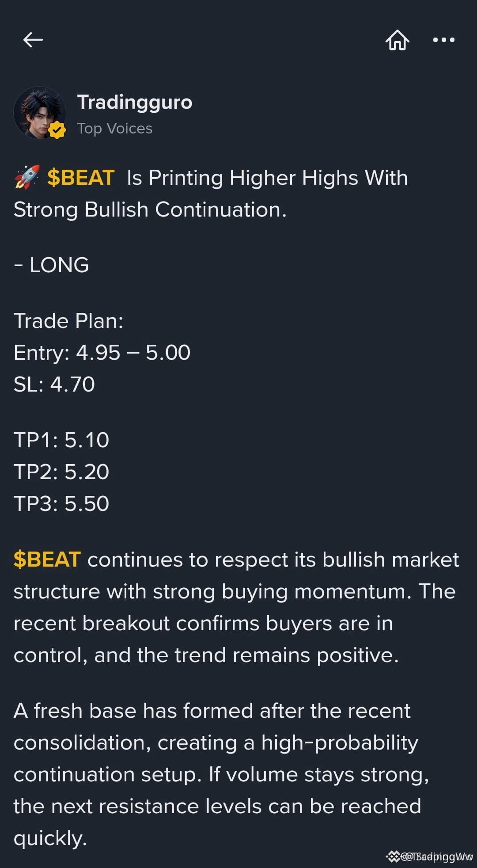
Task: Tap the TP2: 5.20 target line
Action: pos(61,472)
